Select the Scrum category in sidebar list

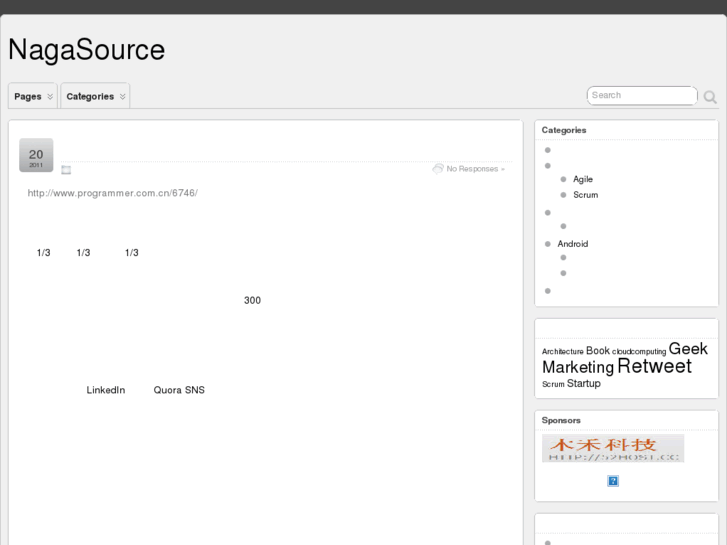click(585, 195)
